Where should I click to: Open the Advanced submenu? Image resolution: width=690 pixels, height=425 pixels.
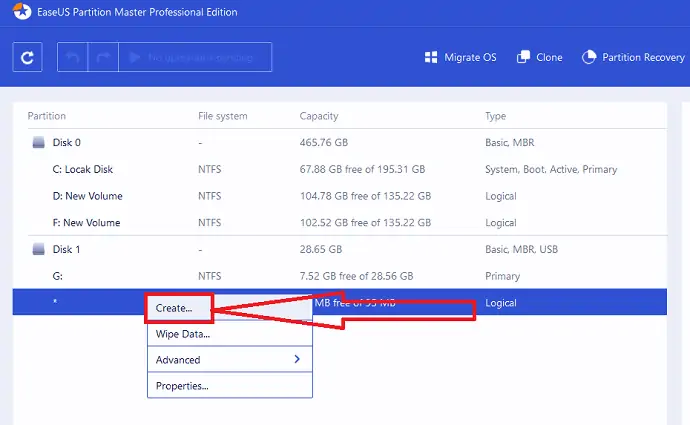click(230, 360)
